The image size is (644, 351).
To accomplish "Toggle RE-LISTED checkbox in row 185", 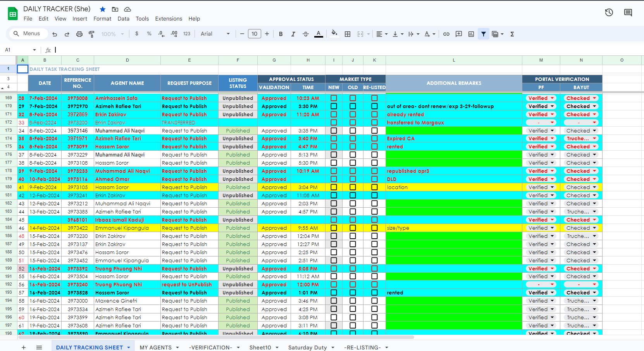I will [x=374, y=228].
